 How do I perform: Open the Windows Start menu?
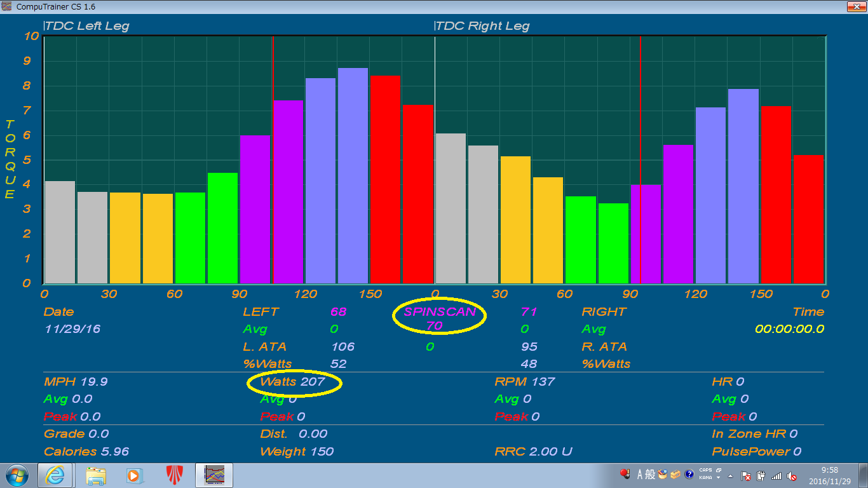click(x=17, y=475)
